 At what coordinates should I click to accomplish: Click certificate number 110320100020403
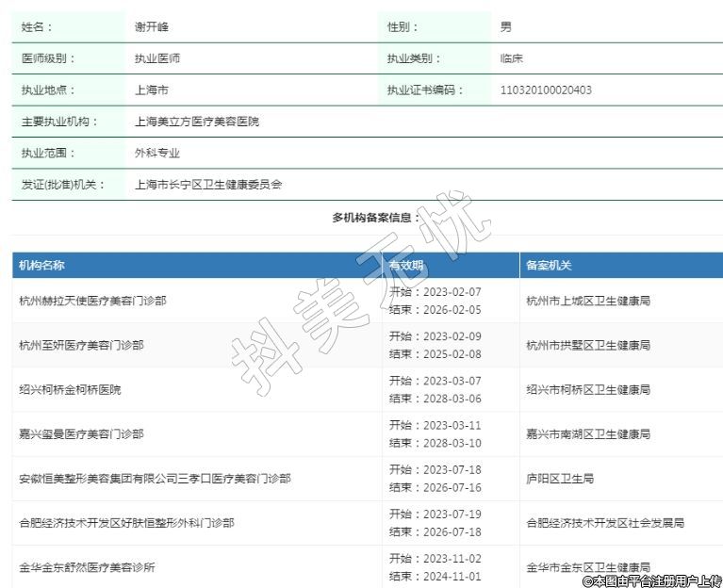(x=546, y=90)
